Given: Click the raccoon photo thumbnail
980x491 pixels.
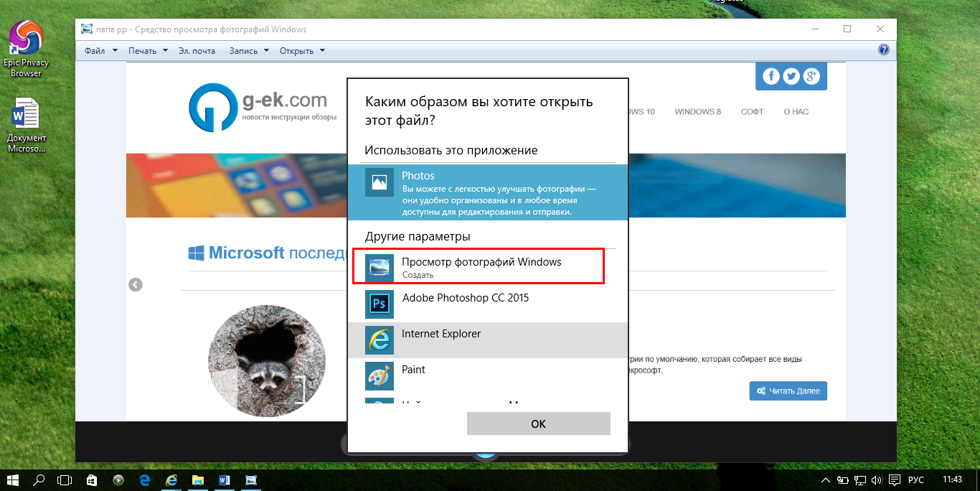Looking at the screenshot, I should point(267,361).
